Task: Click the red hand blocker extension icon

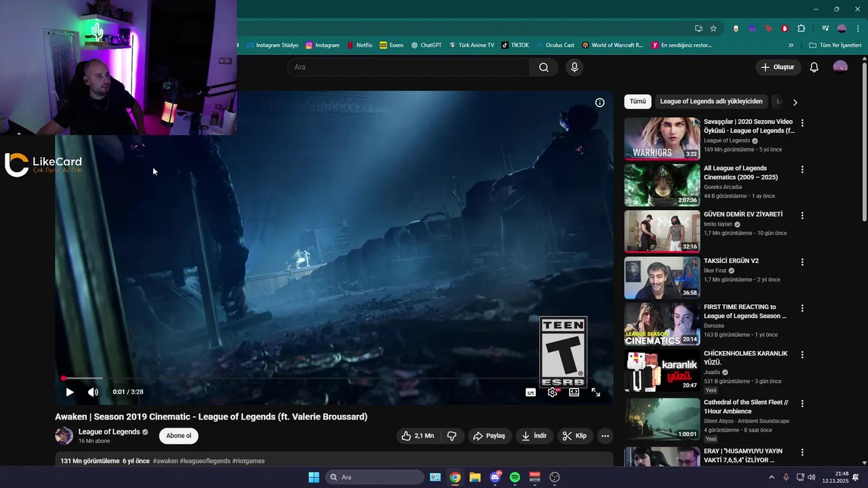Action: point(785,28)
